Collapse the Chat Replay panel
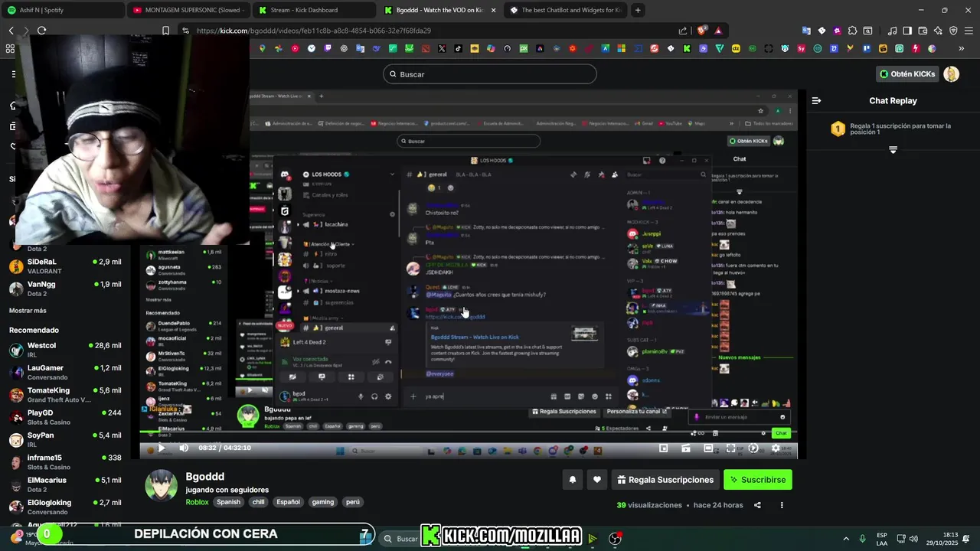980x551 pixels. pos(816,100)
